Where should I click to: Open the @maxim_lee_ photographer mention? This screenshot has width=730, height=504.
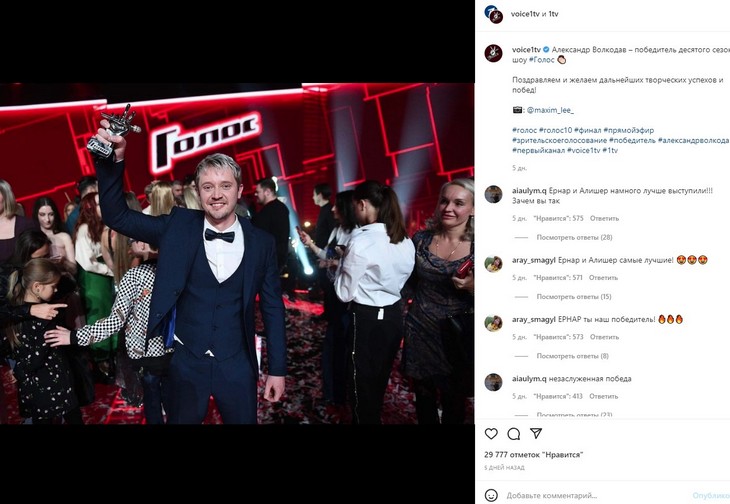550,110
